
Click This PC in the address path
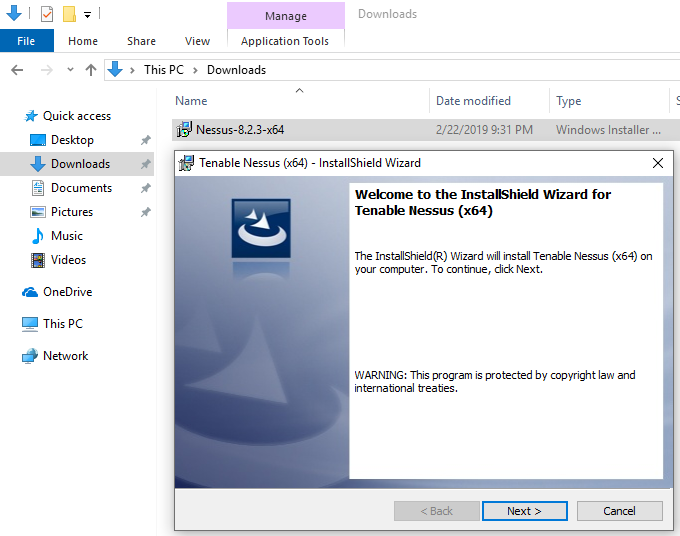point(164,70)
